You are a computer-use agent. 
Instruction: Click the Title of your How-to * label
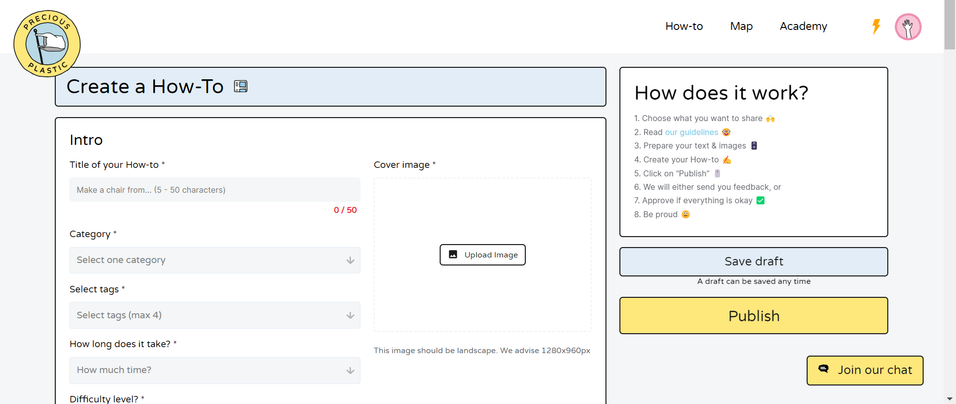117,165
